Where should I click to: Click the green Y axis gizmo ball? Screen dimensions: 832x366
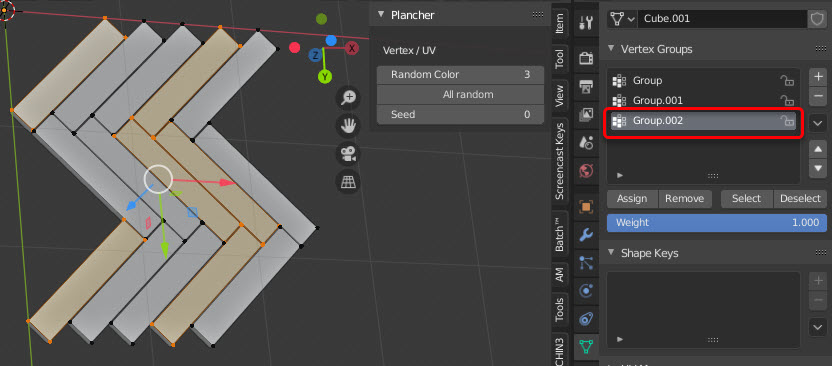click(x=325, y=77)
